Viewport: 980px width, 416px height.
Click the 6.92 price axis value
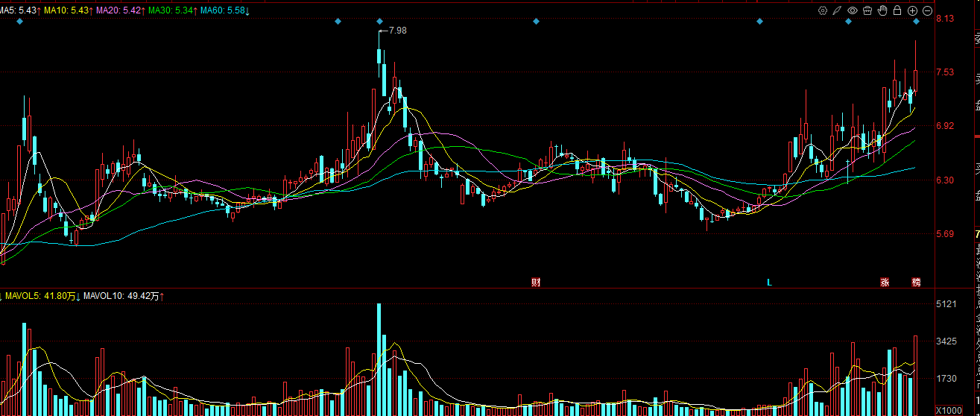point(945,126)
